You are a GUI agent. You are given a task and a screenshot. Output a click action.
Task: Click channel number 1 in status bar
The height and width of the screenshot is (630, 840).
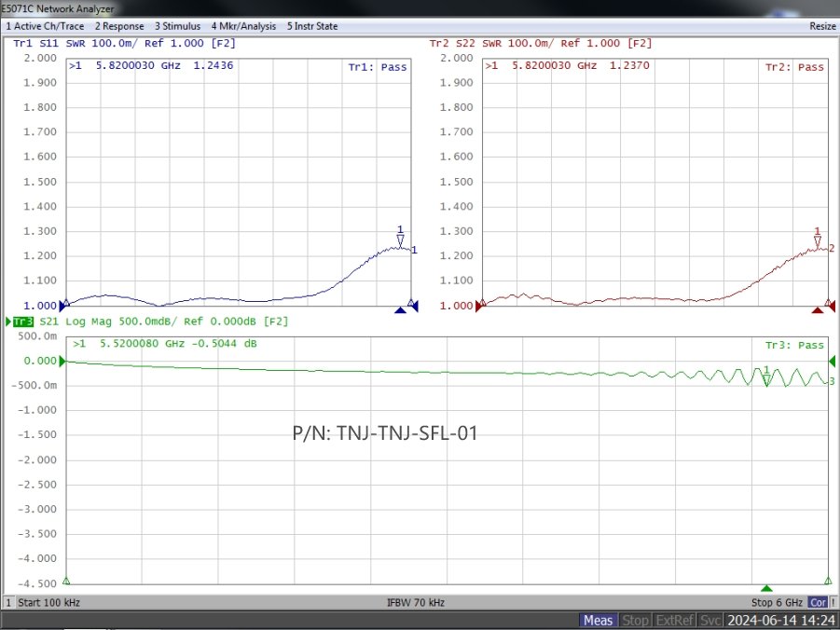8,603
